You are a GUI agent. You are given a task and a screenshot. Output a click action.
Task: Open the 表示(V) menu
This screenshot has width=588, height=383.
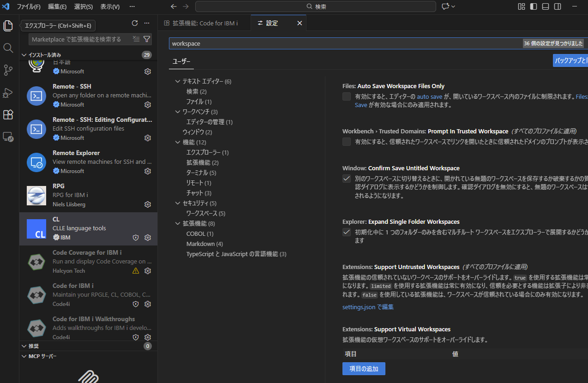coord(110,6)
